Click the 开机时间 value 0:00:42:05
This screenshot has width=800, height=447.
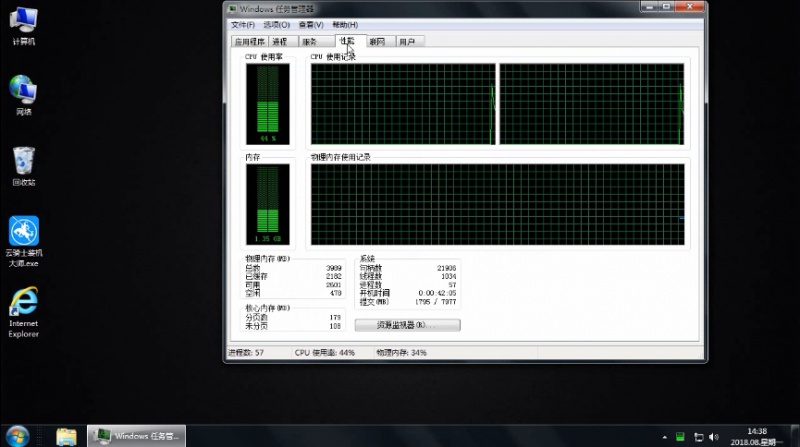tap(437, 293)
